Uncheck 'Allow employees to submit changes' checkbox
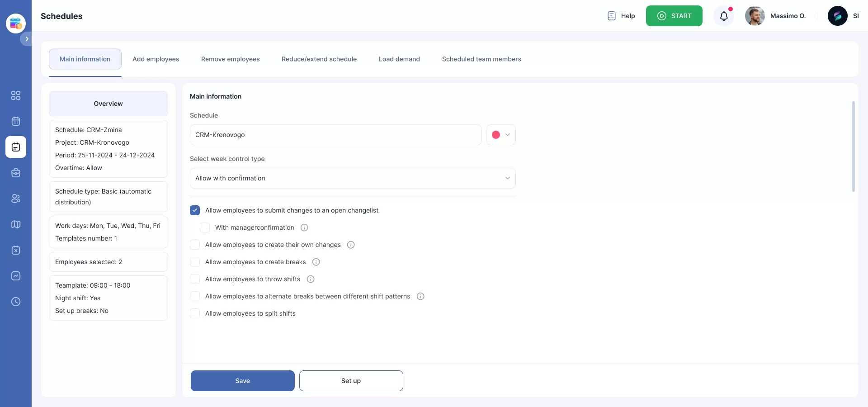 195,210
